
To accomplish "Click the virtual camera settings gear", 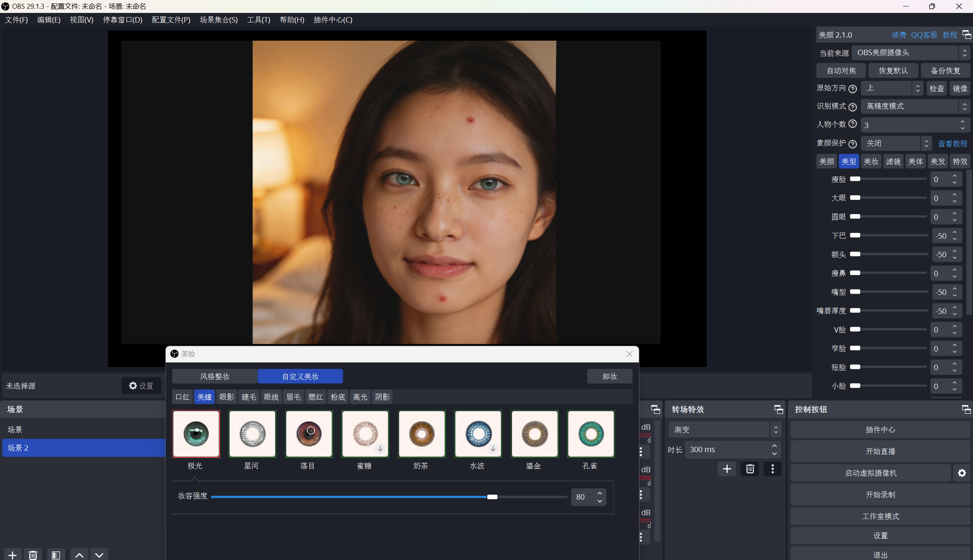I will pos(962,473).
